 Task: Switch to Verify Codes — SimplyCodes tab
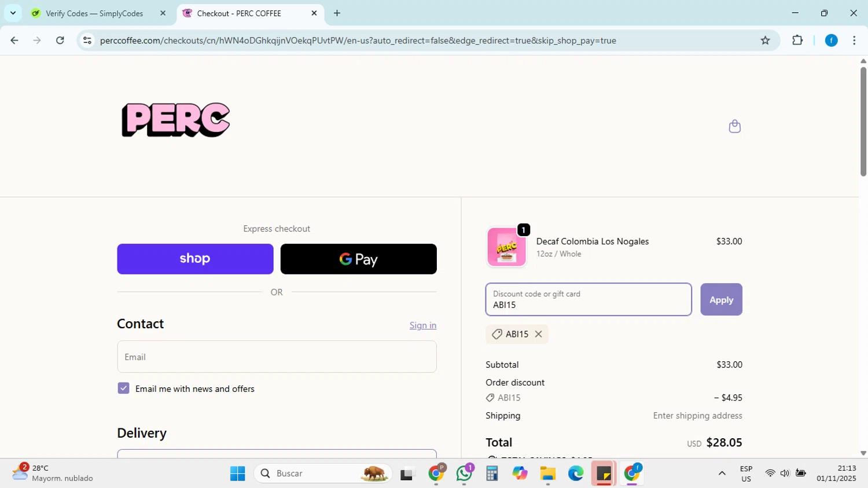[x=94, y=13]
